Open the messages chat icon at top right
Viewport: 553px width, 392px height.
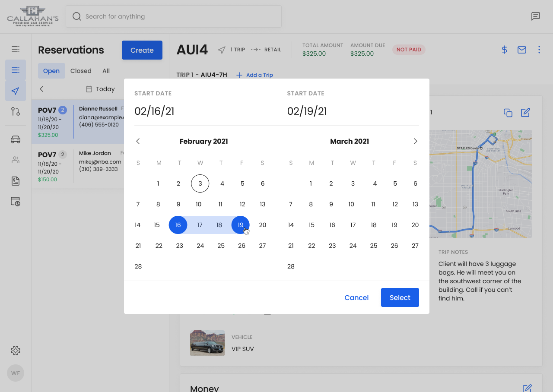tap(536, 16)
